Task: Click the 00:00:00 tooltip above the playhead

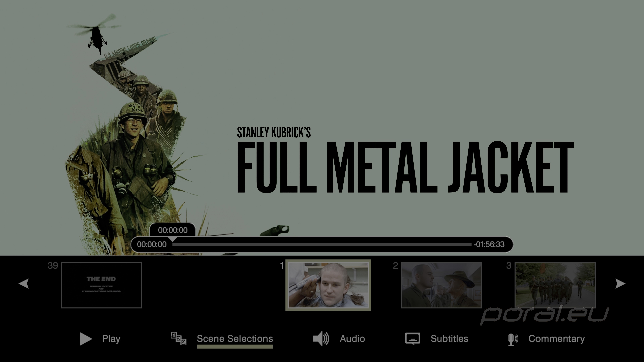Action: pos(173,230)
